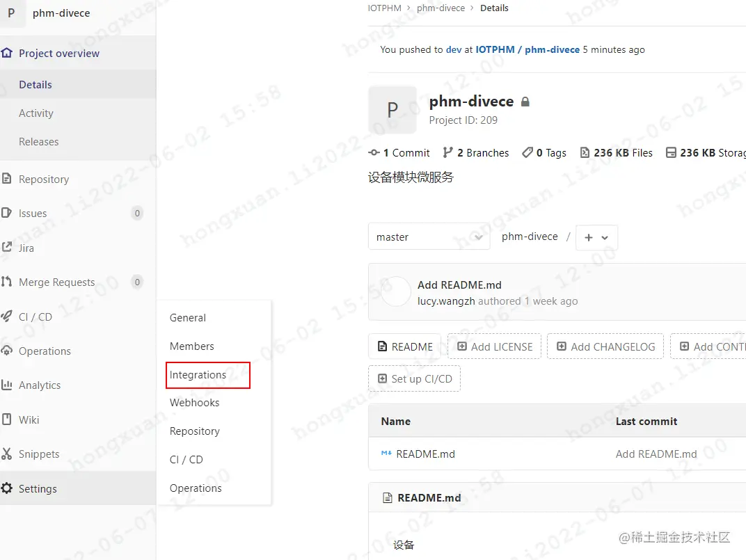Open README.md in the file table

coord(425,454)
